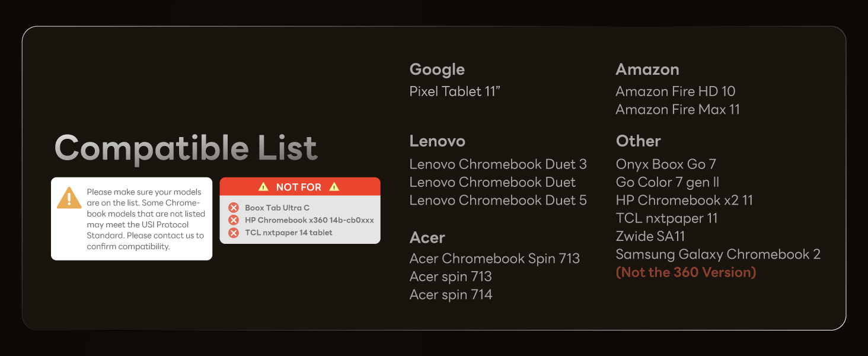Select the Lenovo brand heading

(x=437, y=141)
